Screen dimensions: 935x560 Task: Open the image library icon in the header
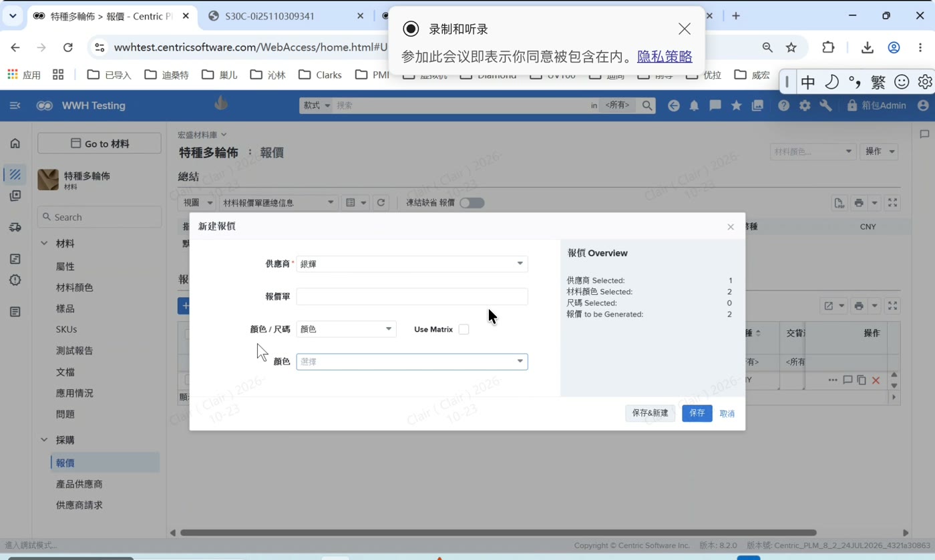click(x=757, y=105)
